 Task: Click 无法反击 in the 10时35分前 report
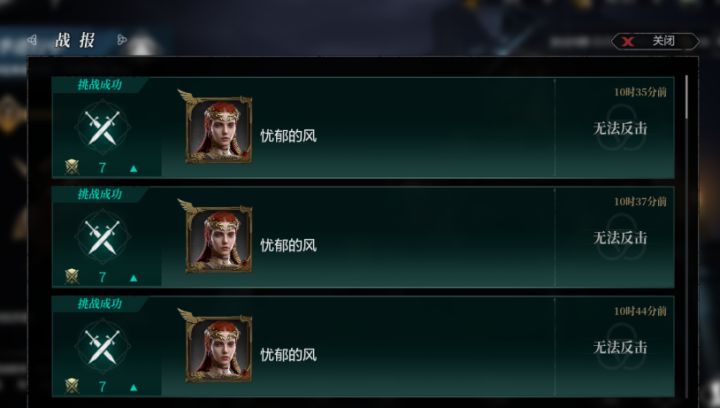(x=620, y=129)
